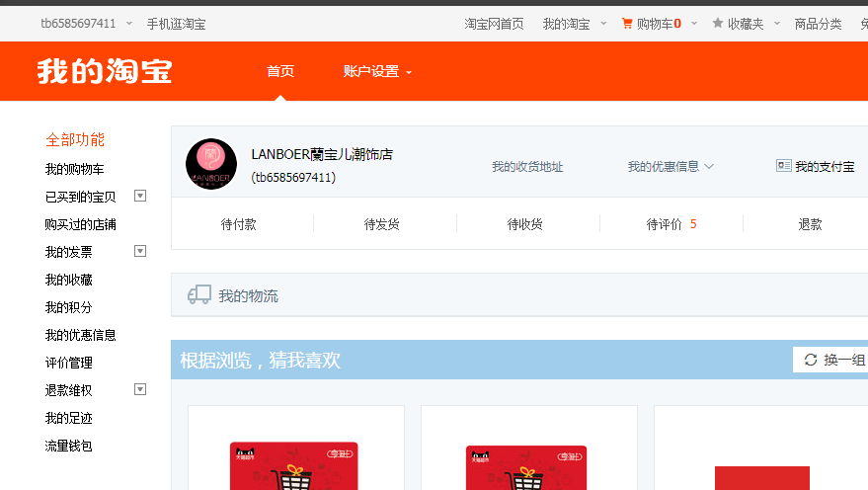
Task: Select the 首页 tab
Action: (280, 71)
